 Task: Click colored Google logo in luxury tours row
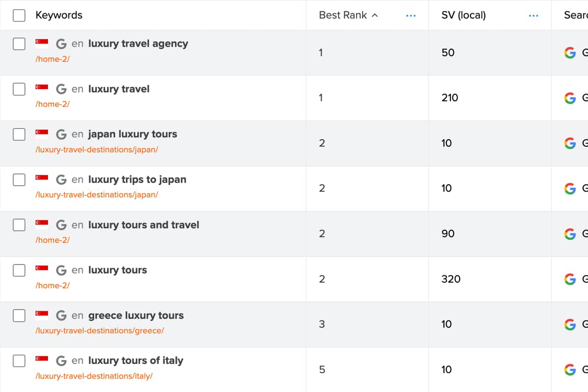coord(570,279)
